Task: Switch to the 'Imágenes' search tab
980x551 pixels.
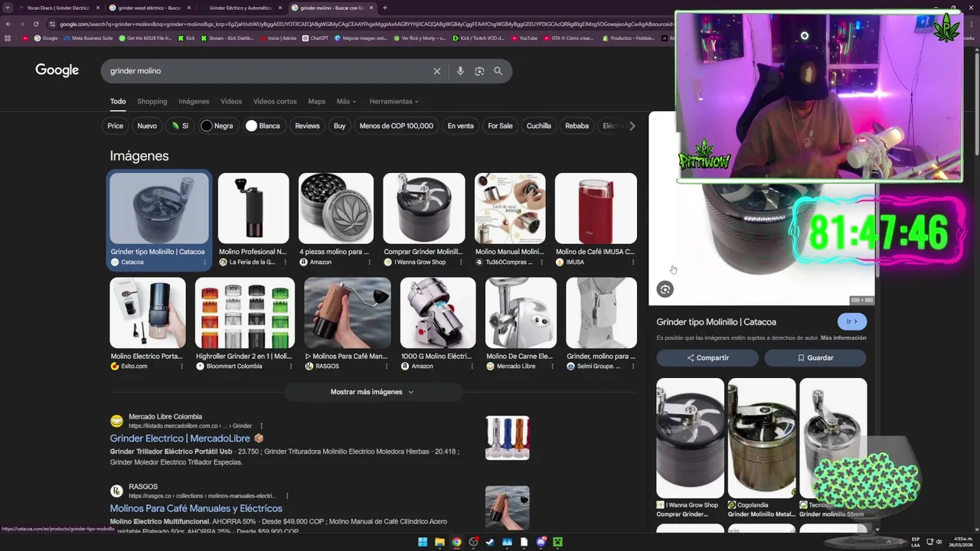Action: pos(194,102)
